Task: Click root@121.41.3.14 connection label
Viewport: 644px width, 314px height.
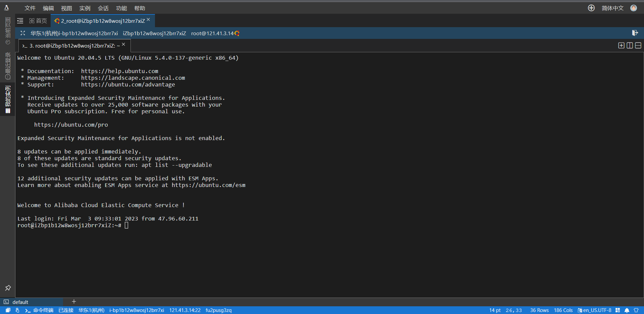Action: click(x=212, y=33)
